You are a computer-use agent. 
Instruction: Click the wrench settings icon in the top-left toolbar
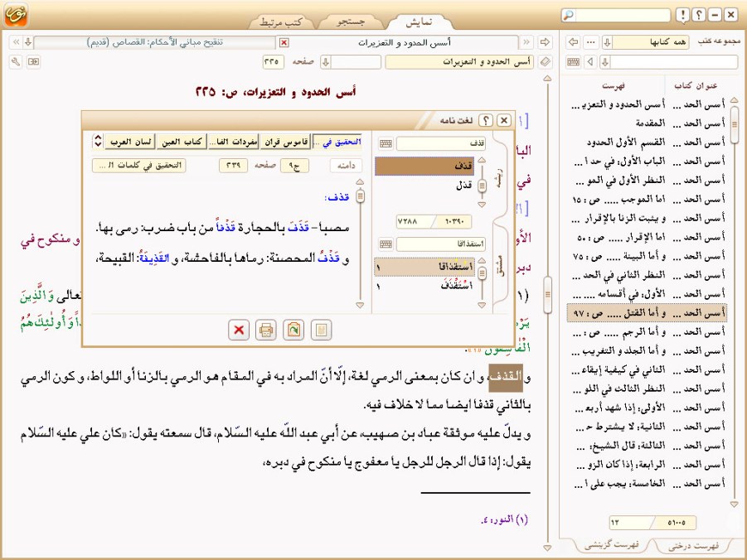tap(15, 61)
